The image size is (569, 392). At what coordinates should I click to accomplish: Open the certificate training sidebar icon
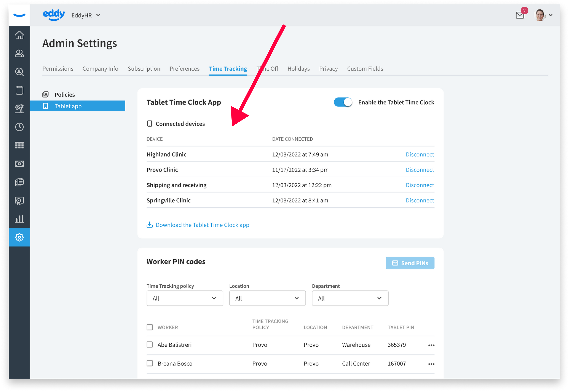pyautogui.click(x=19, y=201)
